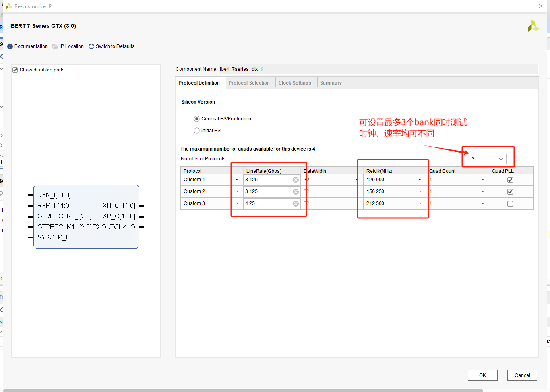
Task: Click the RXN_I[11:0] port label
Action: (54, 195)
